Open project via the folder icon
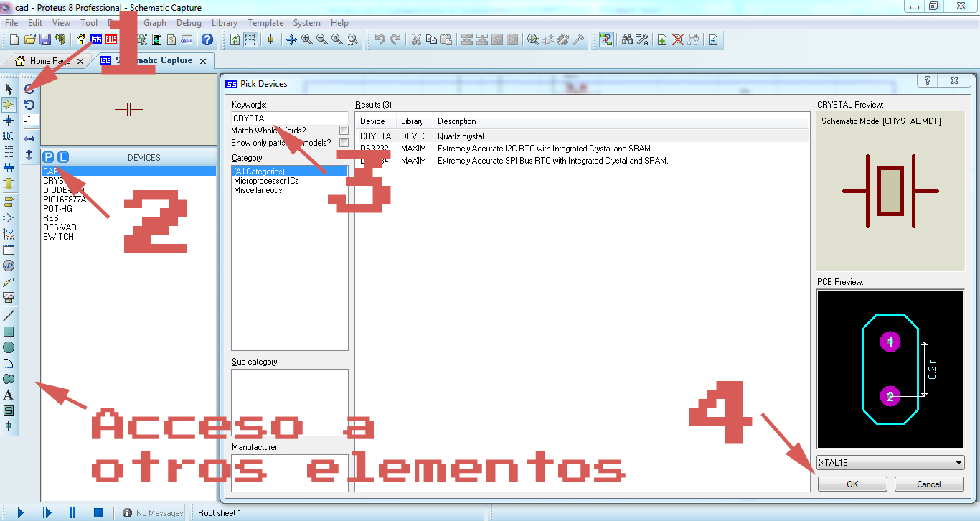 click(29, 39)
